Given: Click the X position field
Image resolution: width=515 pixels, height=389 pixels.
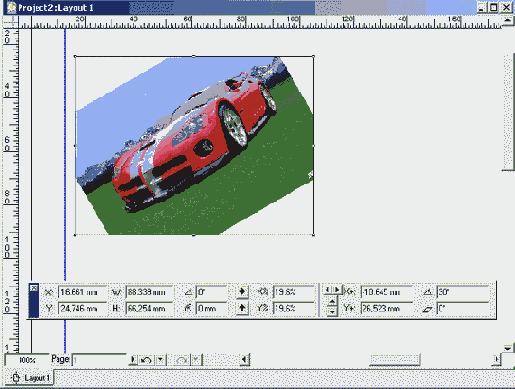Looking at the screenshot, I should click(x=82, y=292).
